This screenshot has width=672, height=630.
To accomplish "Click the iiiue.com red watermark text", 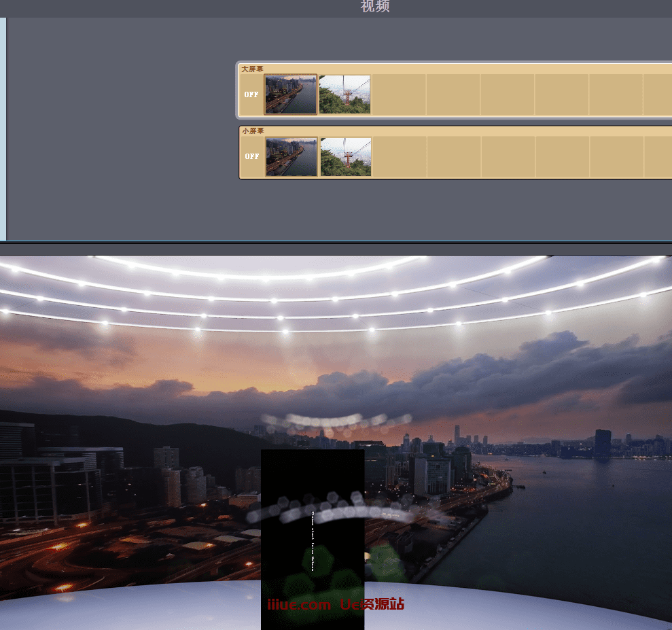I will 299,604.
